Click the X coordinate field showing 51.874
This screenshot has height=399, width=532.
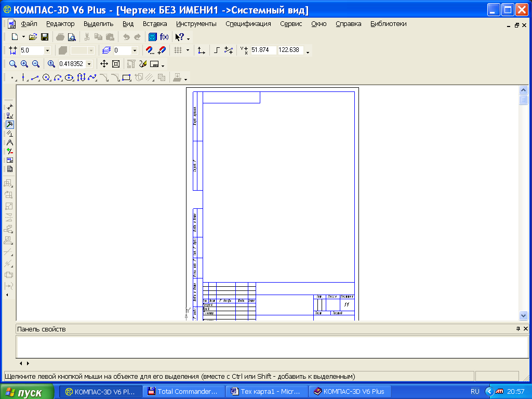(263, 50)
